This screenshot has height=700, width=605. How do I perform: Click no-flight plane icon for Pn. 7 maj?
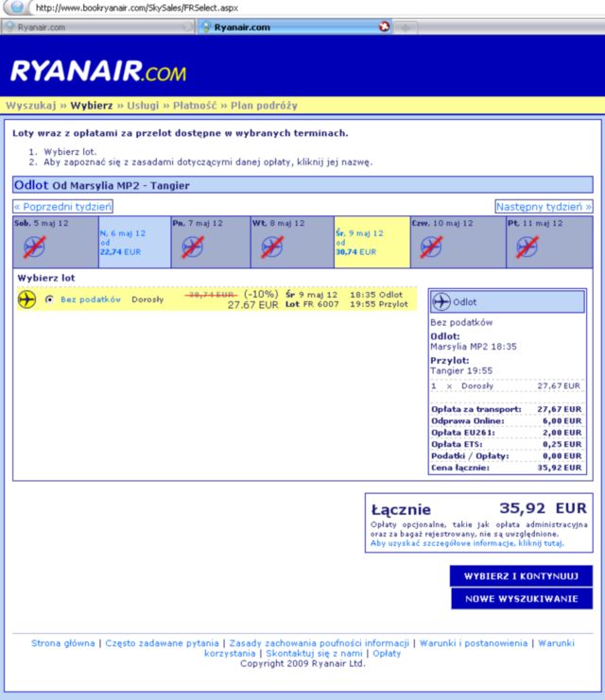[x=193, y=247]
